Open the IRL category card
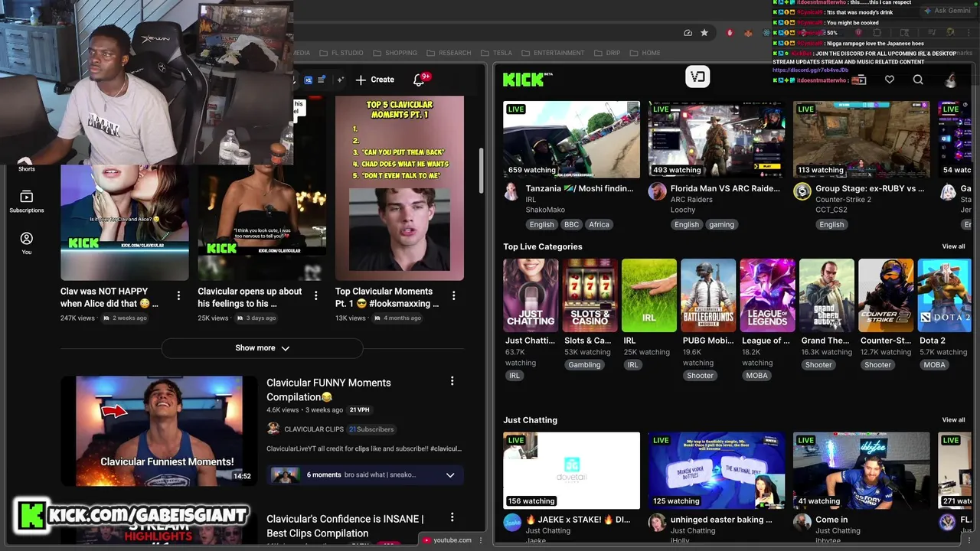 pyautogui.click(x=649, y=295)
